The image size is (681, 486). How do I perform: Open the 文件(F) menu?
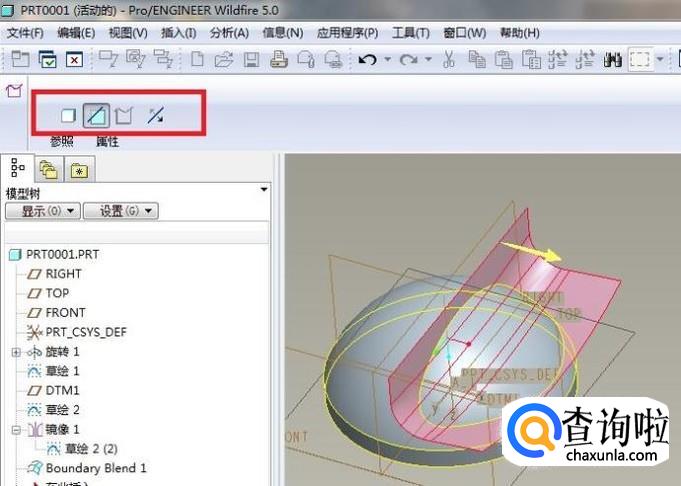(25, 33)
